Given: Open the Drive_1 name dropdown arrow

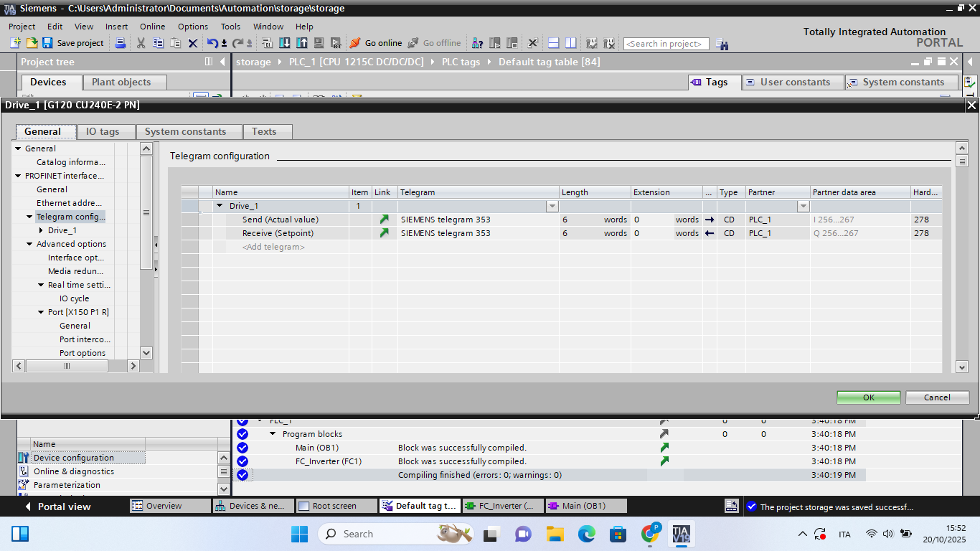Looking at the screenshot, I should coord(552,207).
